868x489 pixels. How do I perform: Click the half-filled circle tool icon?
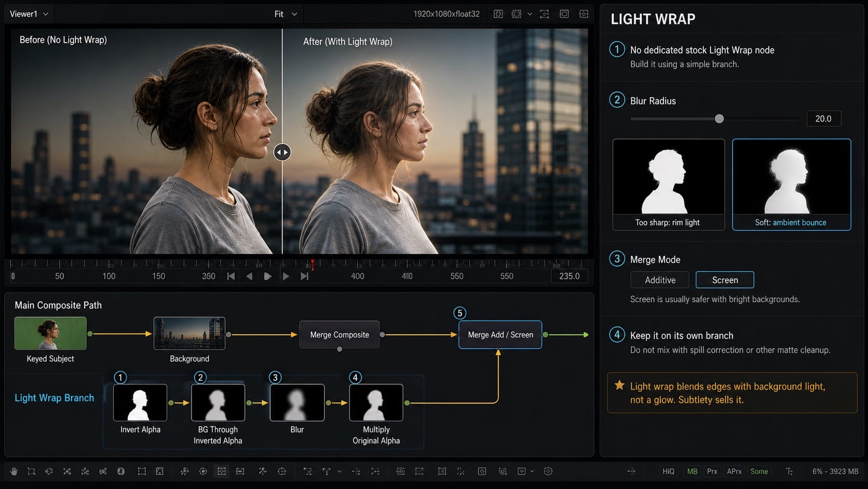[x=121, y=471]
